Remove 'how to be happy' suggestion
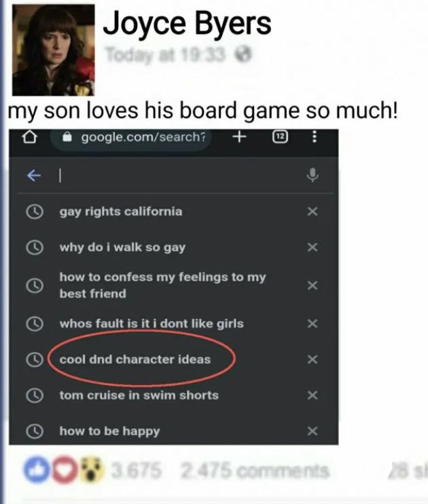Image resolution: width=428 pixels, height=504 pixels. (x=313, y=431)
